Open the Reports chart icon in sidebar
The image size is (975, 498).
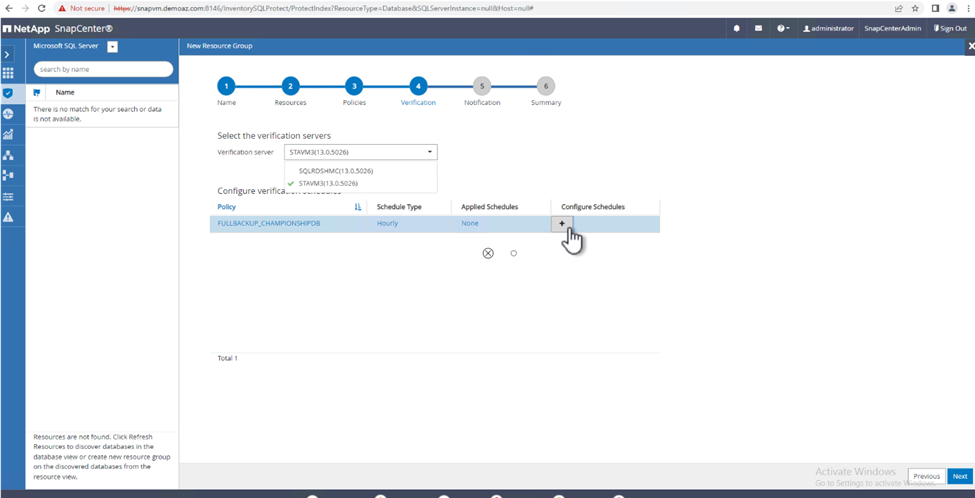tap(7, 134)
